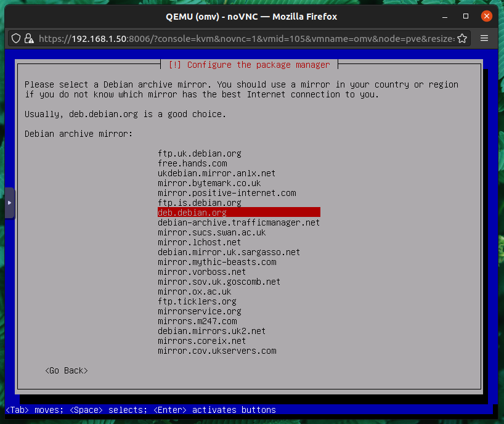
Task: Select mirror mirrorservice.org
Action: (200, 311)
